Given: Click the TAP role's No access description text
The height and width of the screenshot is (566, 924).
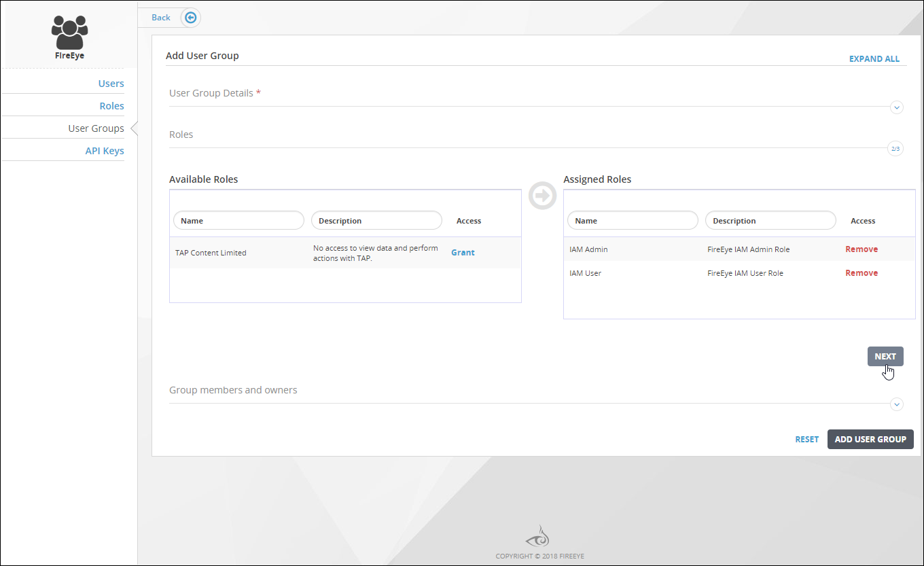Looking at the screenshot, I should [x=376, y=253].
